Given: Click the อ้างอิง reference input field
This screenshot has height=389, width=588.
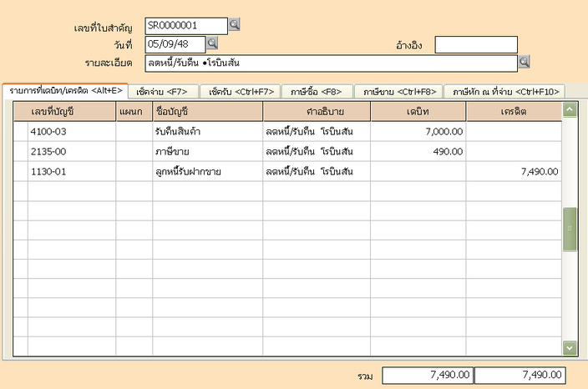Looking at the screenshot, I should [475, 45].
